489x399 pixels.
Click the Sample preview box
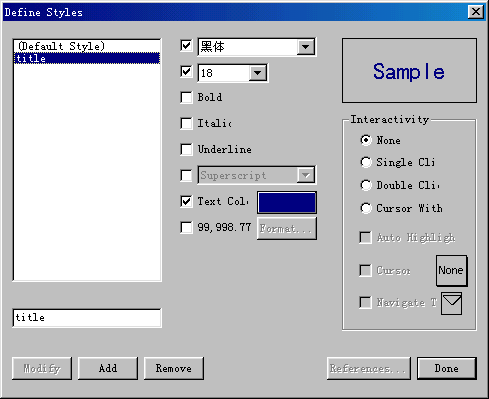pyautogui.click(x=409, y=70)
